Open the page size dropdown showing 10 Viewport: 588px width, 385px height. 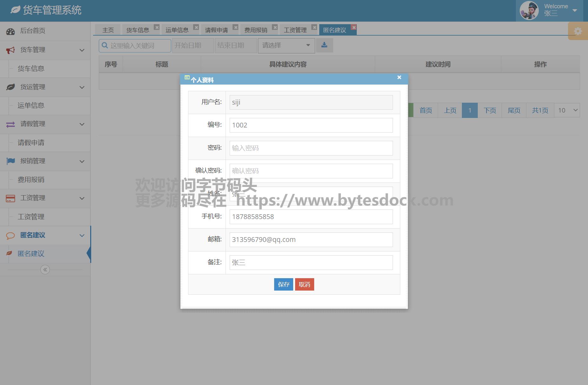(567, 110)
